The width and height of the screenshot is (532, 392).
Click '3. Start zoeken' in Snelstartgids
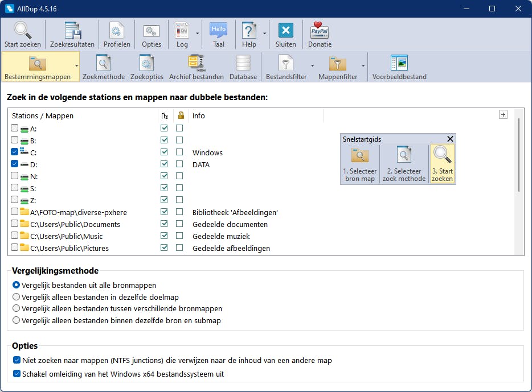tap(442, 164)
